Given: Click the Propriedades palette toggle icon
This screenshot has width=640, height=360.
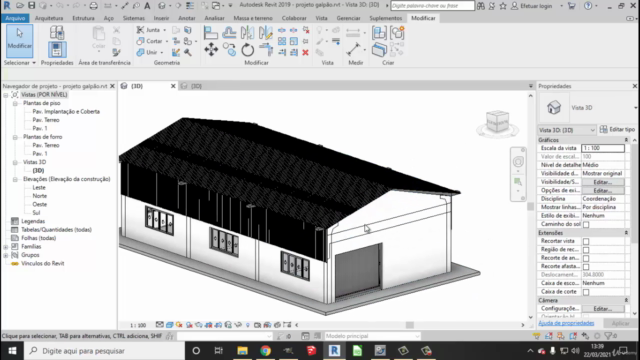Looking at the screenshot, I should pos(57,49).
